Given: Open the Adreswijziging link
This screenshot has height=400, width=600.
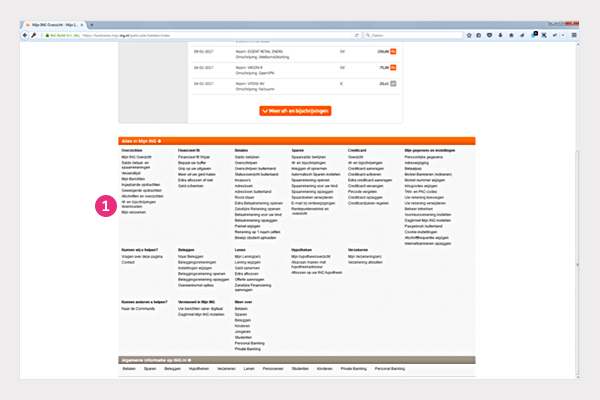Looking at the screenshot, I should [x=416, y=163].
